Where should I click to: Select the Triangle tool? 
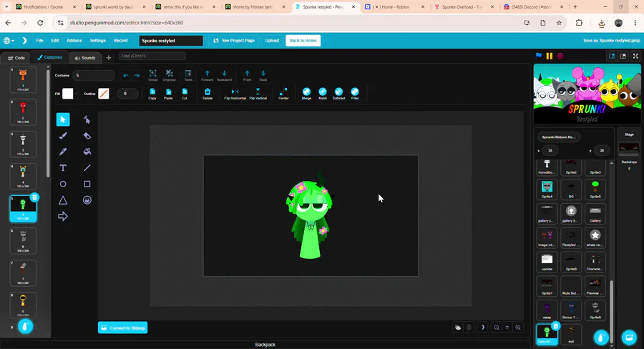63,200
